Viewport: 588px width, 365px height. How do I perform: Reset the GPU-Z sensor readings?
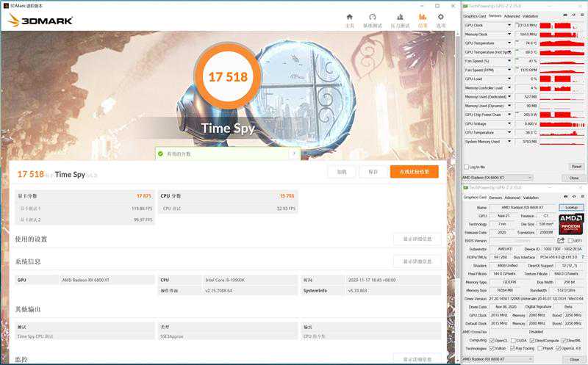576,167
